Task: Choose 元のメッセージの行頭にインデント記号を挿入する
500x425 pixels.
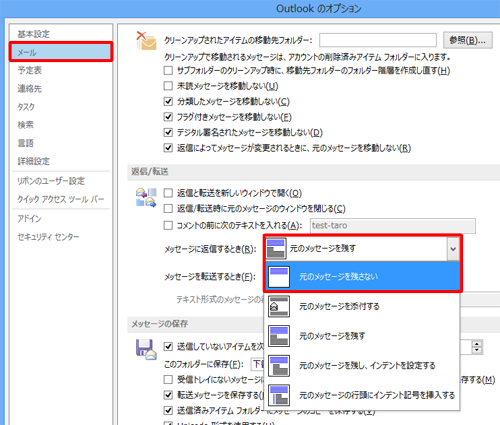Action: 362,395
